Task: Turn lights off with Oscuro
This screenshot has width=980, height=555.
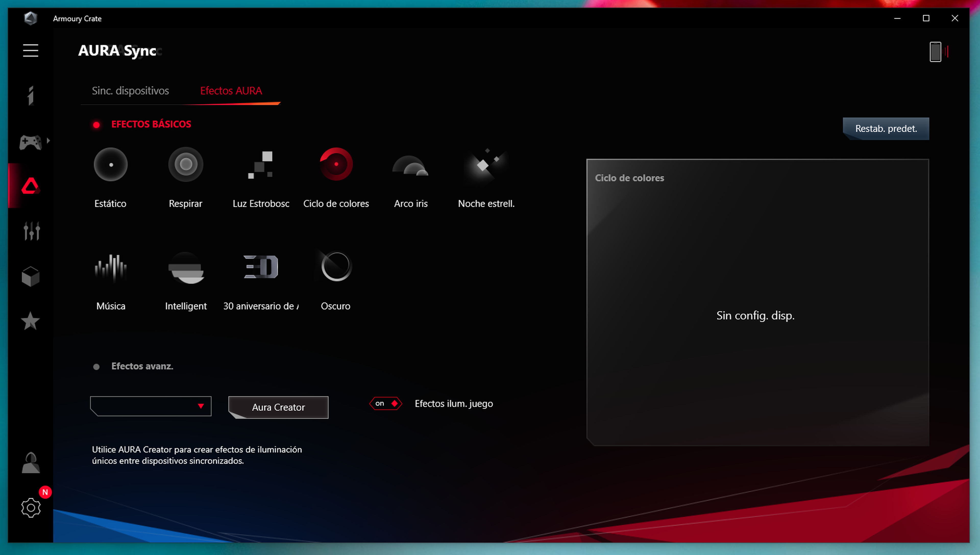Action: pos(336,267)
